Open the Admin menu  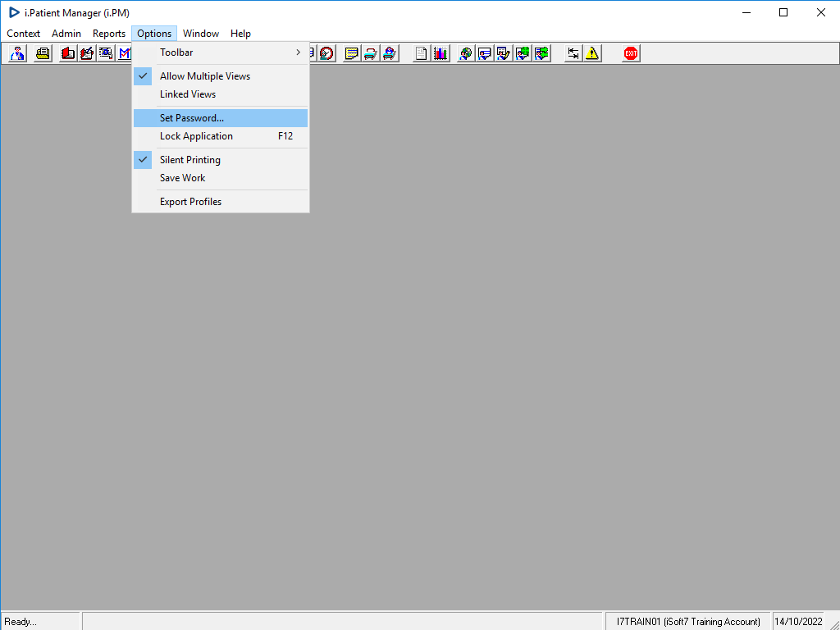tap(66, 33)
